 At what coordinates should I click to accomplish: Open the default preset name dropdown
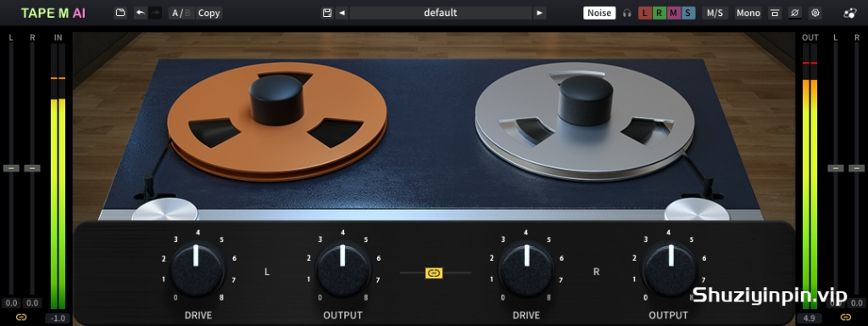click(441, 13)
